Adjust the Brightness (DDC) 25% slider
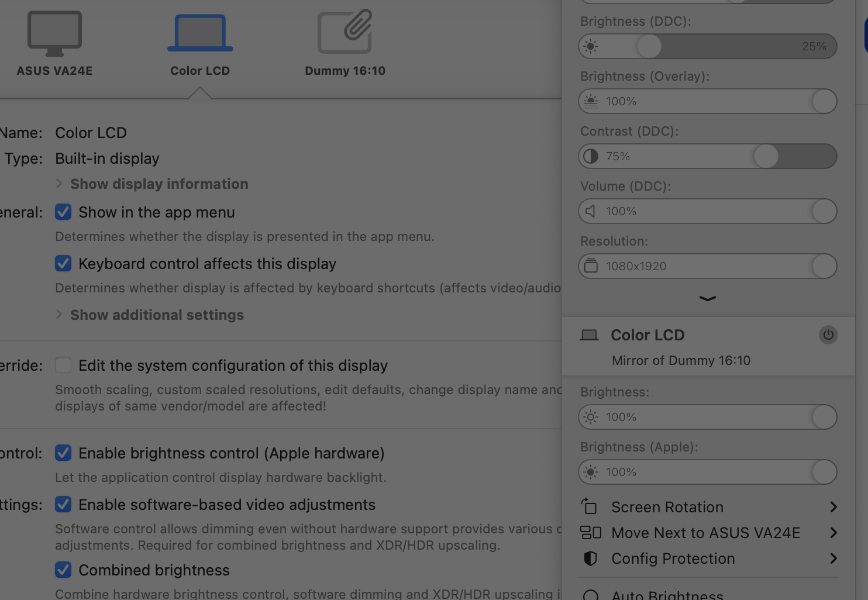Image resolution: width=868 pixels, height=600 pixels. point(648,46)
